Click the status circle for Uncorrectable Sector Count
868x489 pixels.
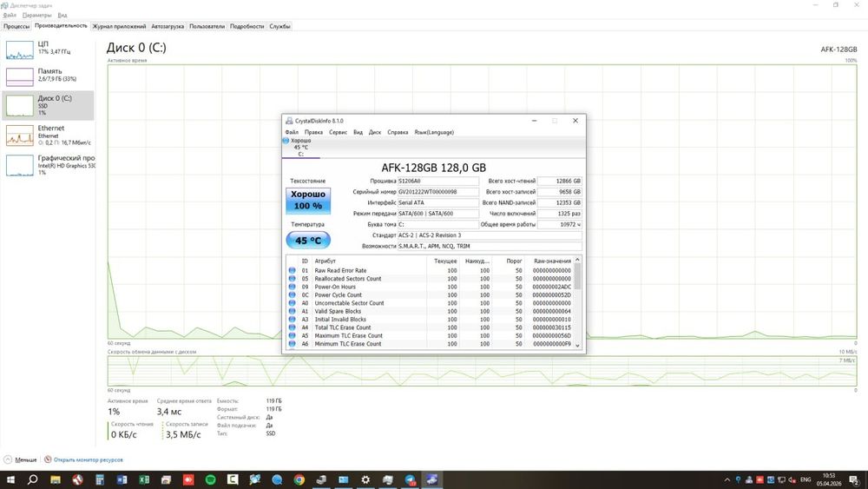292,303
